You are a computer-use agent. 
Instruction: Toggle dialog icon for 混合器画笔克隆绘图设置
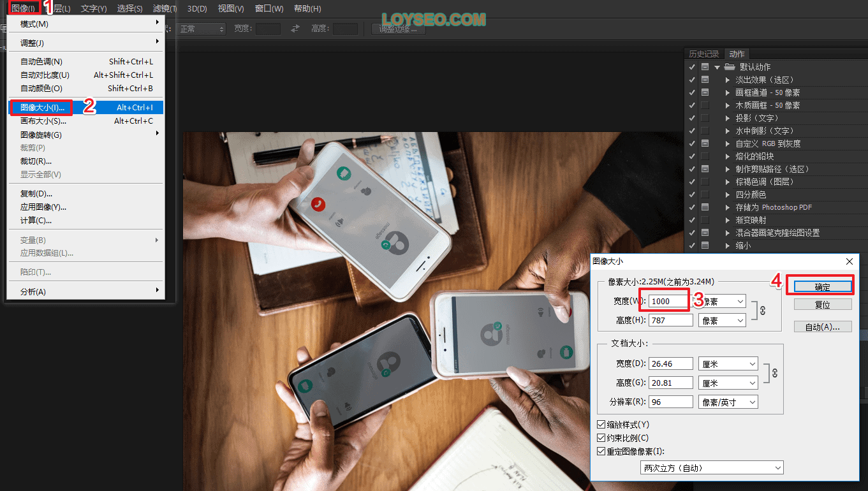tap(705, 233)
